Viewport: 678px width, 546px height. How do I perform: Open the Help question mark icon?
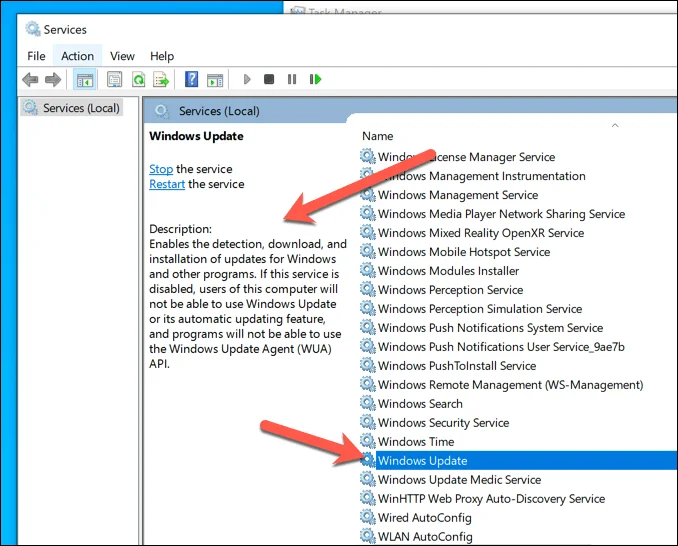(191, 79)
